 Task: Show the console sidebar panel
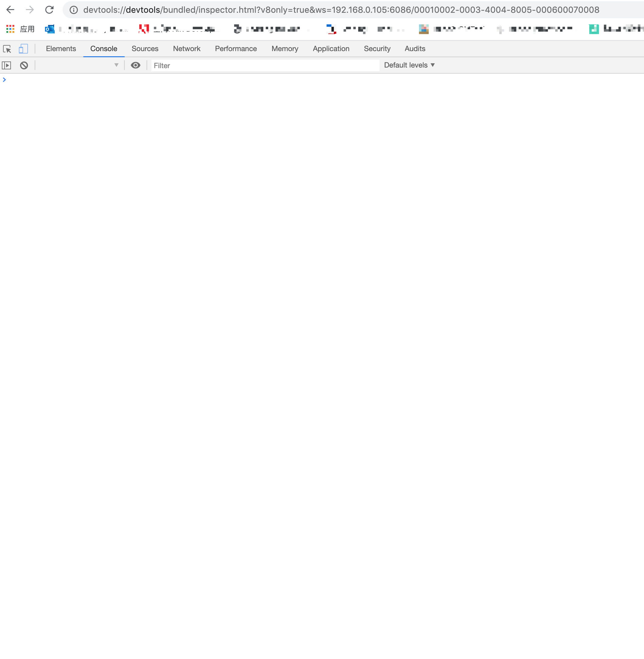click(6, 66)
